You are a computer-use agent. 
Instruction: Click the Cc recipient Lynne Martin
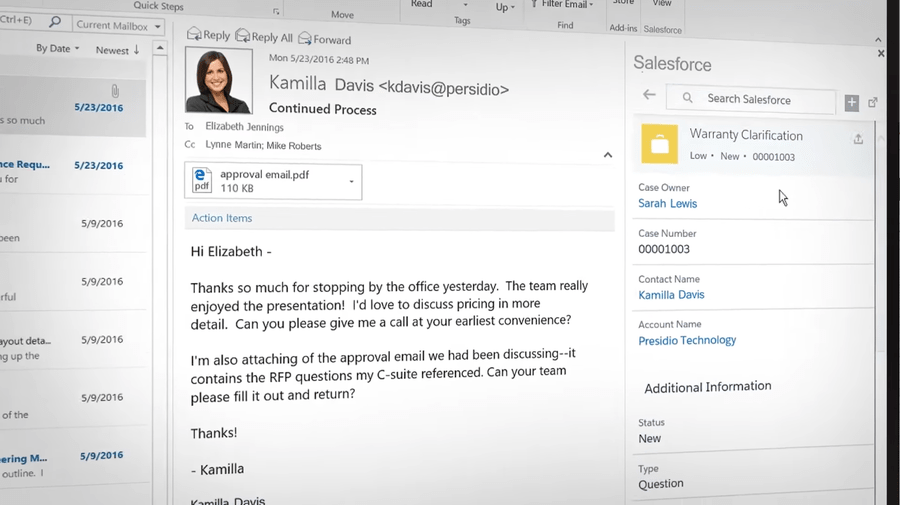tap(232, 145)
